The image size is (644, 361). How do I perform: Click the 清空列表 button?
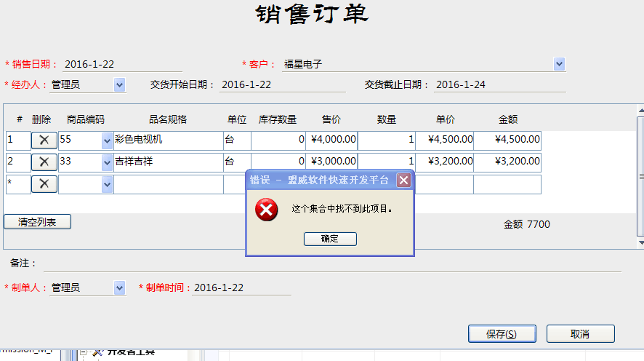tap(37, 222)
